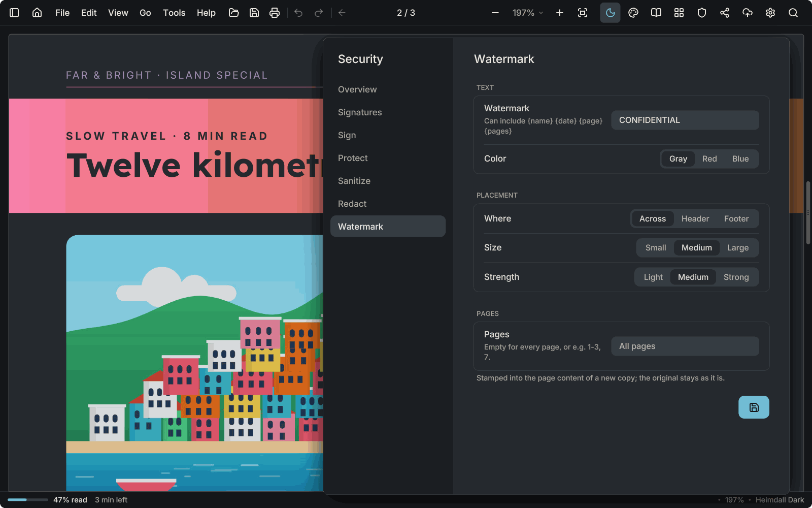This screenshot has height=508, width=812.
Task: Go back with the left arrow icon
Action: (342, 13)
